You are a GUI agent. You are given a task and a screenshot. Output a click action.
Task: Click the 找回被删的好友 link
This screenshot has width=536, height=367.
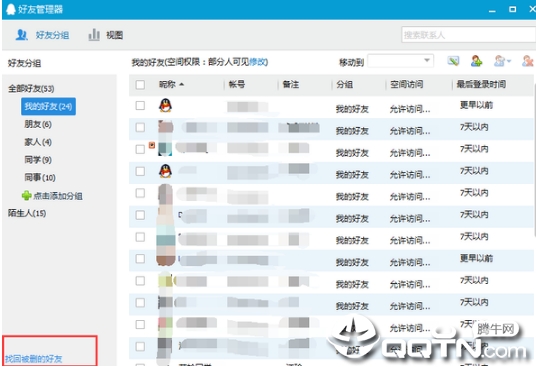[34, 359]
